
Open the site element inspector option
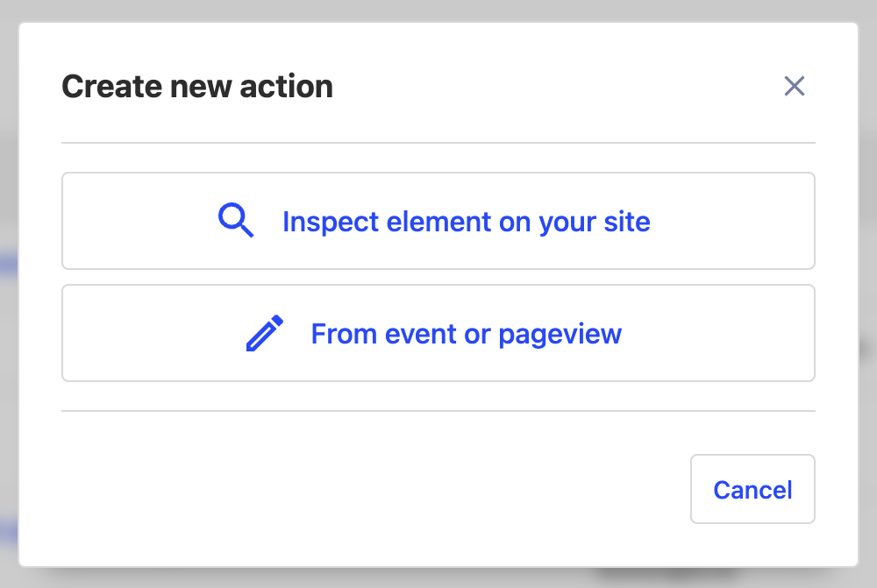[x=438, y=221]
